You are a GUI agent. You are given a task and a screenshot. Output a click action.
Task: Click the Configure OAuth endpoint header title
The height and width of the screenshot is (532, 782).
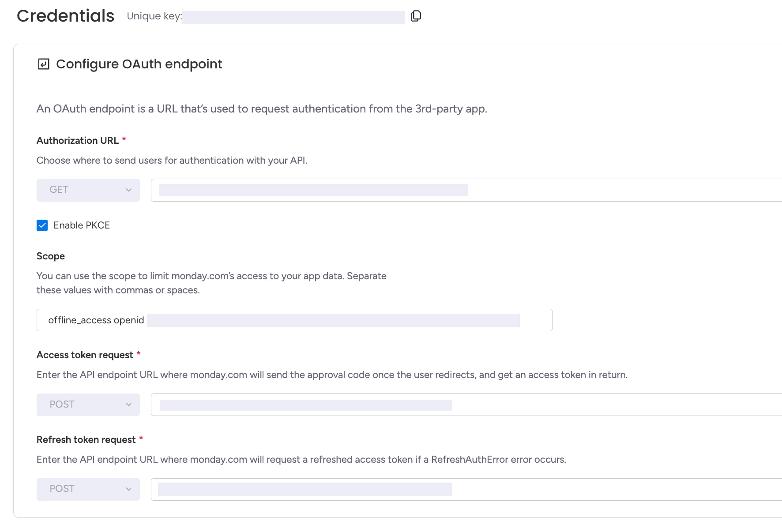pyautogui.click(x=139, y=64)
